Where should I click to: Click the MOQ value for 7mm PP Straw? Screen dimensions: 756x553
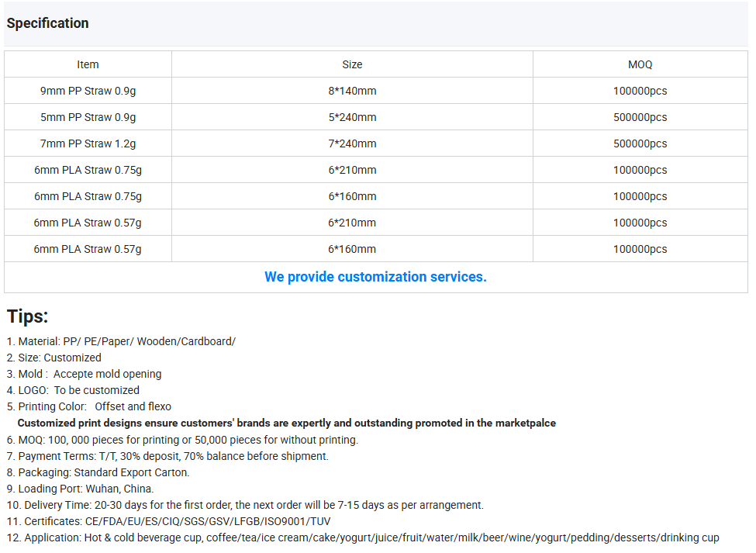click(640, 143)
